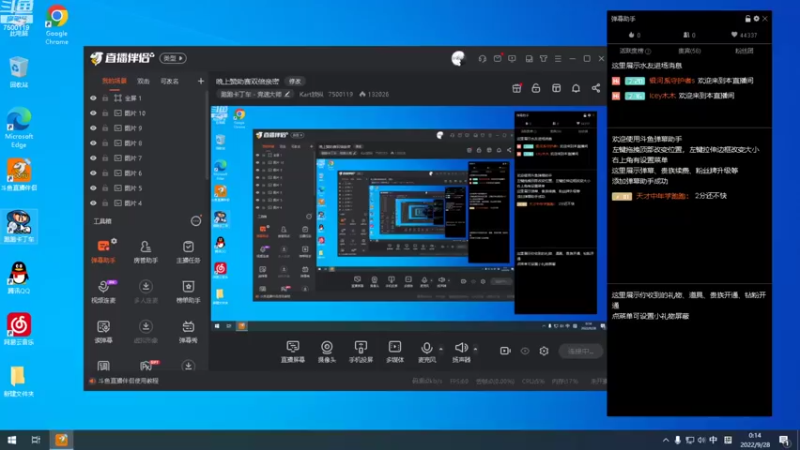Click lock icon in 弹幕助手 window header
Viewport: 800px width, 450px height.
[x=747, y=19]
